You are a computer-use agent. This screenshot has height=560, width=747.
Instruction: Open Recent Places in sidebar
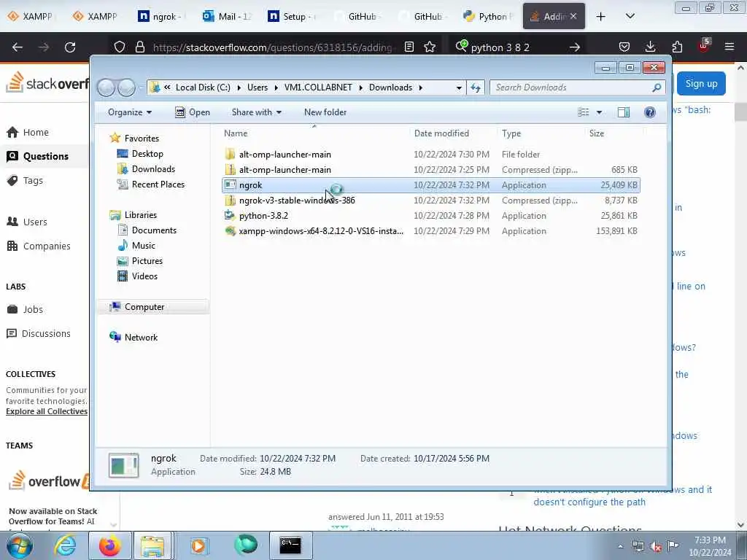coord(158,184)
